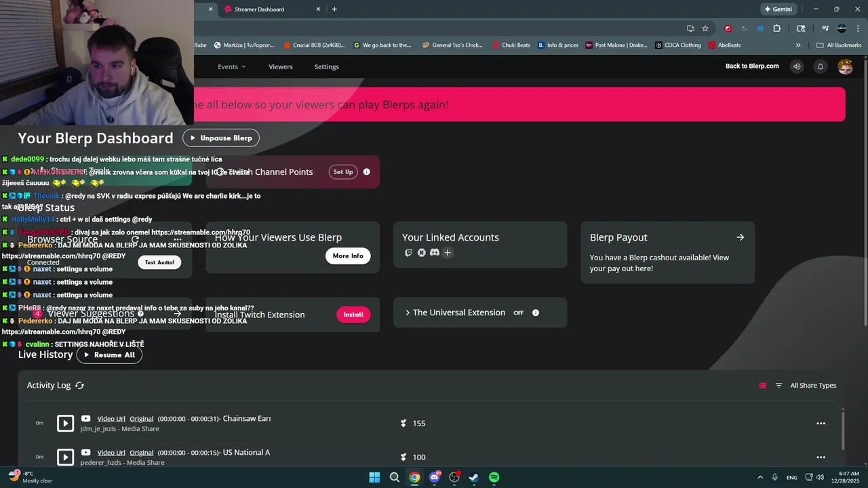The width and height of the screenshot is (868, 488).
Task: Open the weather widget on taskbar
Action: pyautogui.click(x=31, y=477)
